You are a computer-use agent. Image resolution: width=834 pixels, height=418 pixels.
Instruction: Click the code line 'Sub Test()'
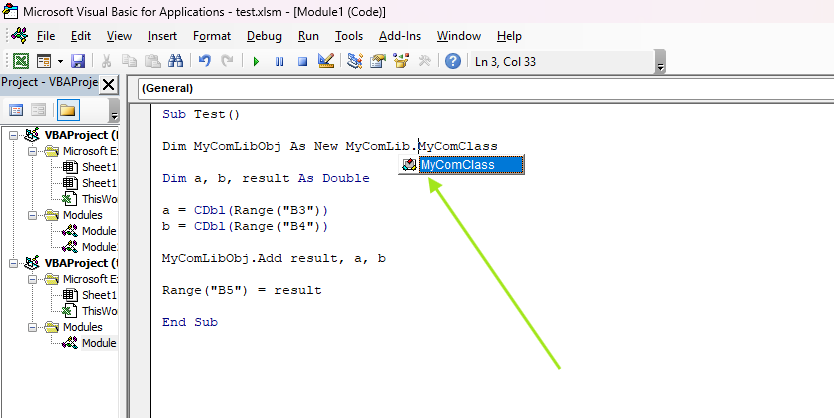point(201,114)
